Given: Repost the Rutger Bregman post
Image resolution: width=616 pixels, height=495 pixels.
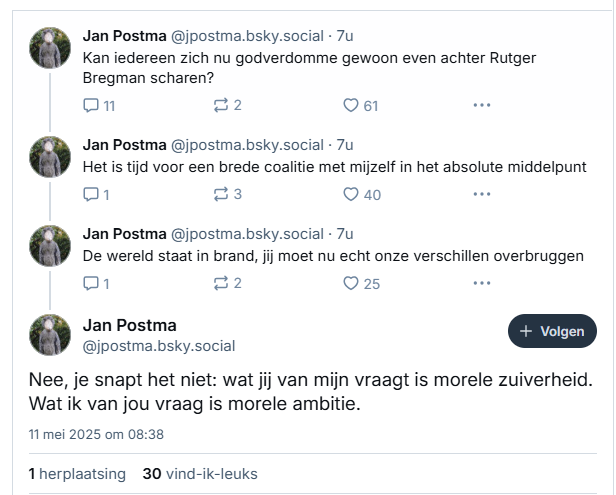Looking at the screenshot, I should pyautogui.click(x=227, y=105).
